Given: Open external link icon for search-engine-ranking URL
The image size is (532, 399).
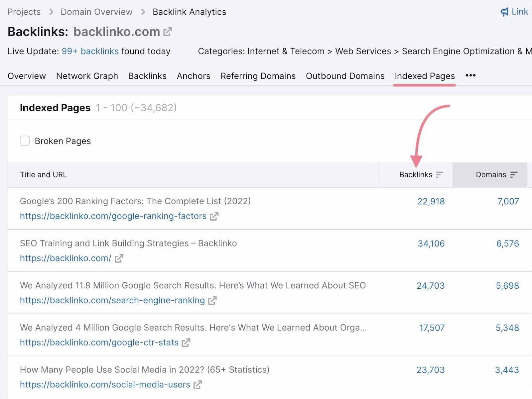Looking at the screenshot, I should 212,301.
